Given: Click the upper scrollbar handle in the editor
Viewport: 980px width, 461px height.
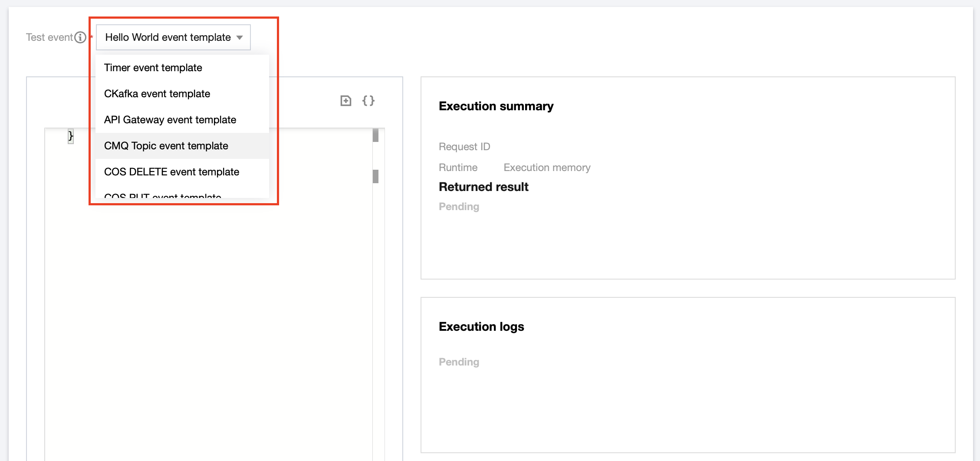Looking at the screenshot, I should tap(375, 135).
